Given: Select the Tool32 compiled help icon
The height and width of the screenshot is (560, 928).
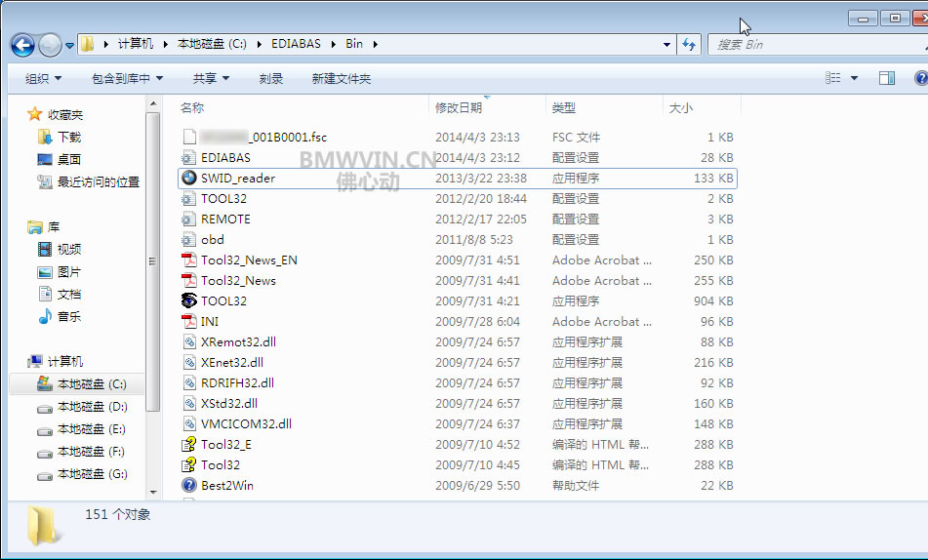Looking at the screenshot, I should click(188, 464).
